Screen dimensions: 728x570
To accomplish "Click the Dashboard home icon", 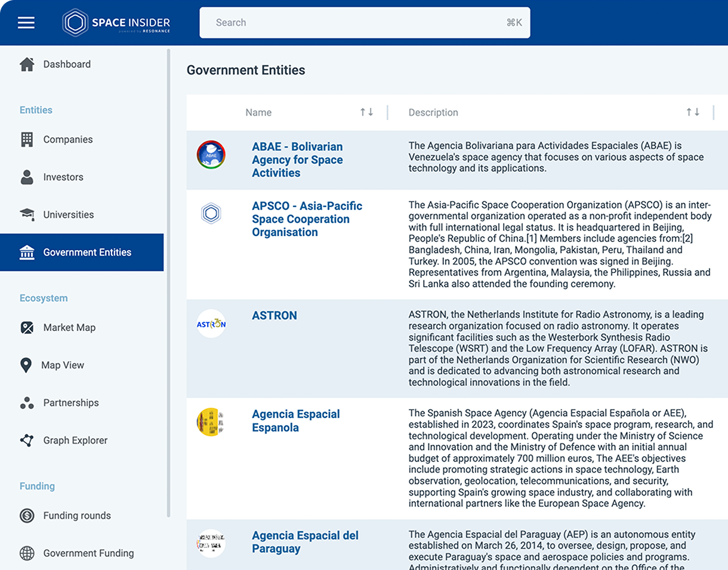I will click(27, 64).
